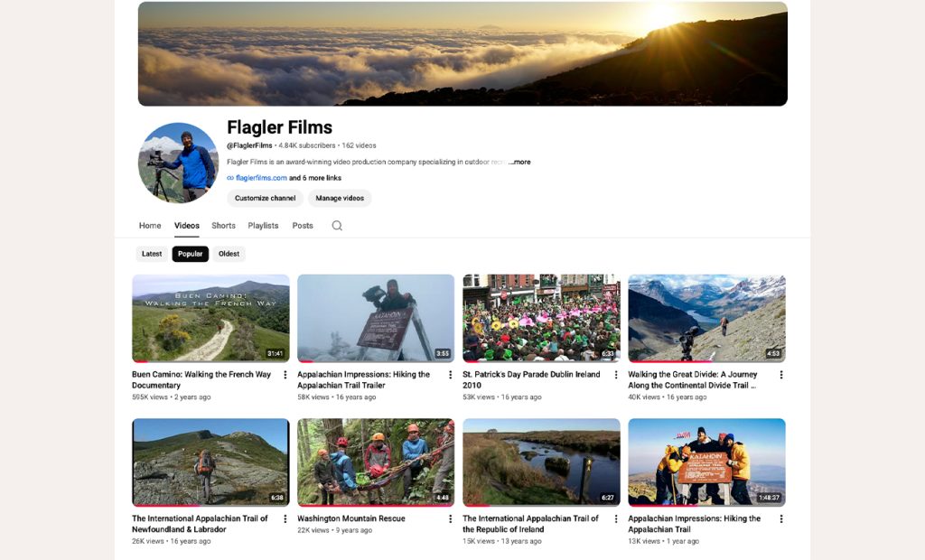Play the Washington Mountain Rescue thumbnail
Screen dimensions: 925x560
376,462
